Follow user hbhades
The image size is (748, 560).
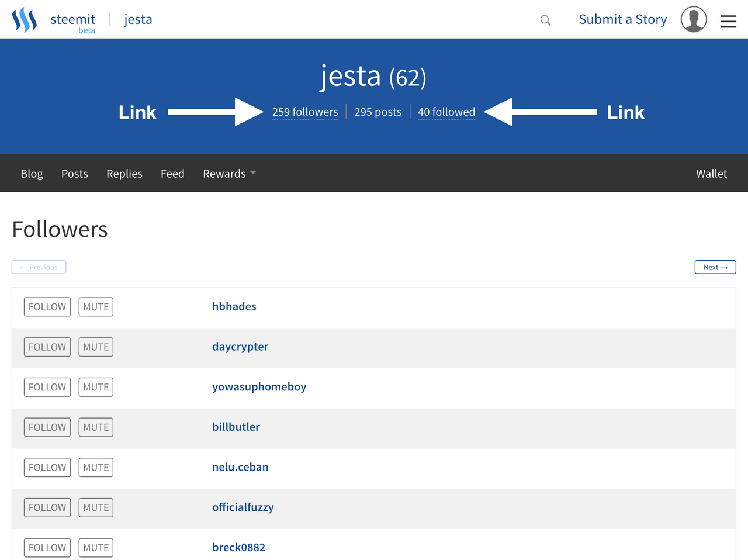pos(47,307)
